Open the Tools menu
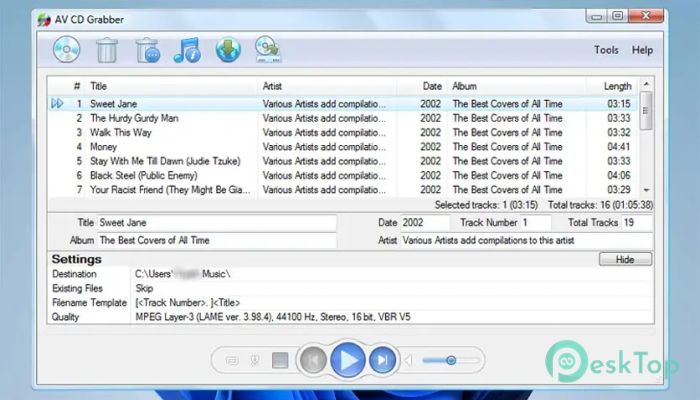Image resolution: width=700 pixels, height=400 pixels. tap(606, 50)
